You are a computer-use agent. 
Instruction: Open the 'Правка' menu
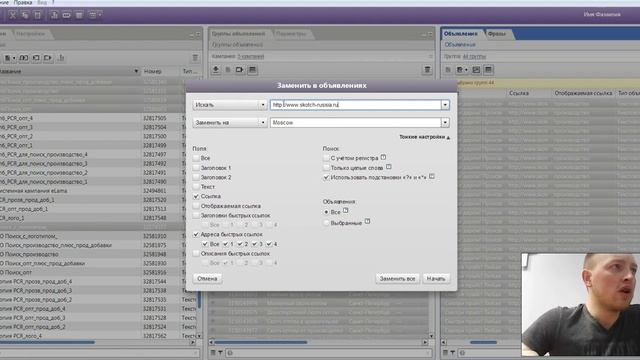coord(23,2)
